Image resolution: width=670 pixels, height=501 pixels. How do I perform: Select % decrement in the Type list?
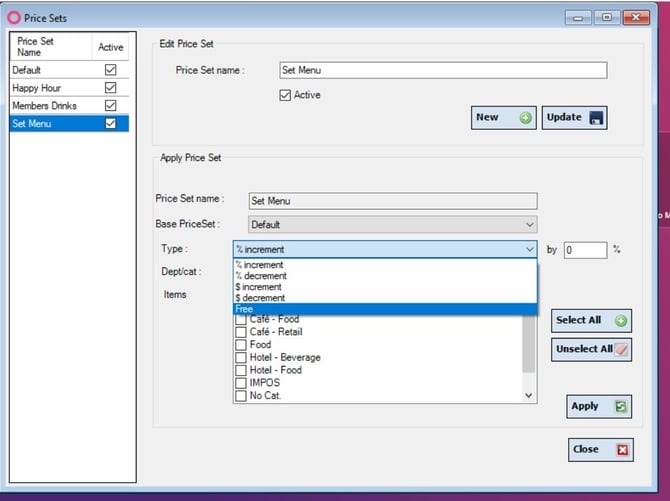coord(385,276)
